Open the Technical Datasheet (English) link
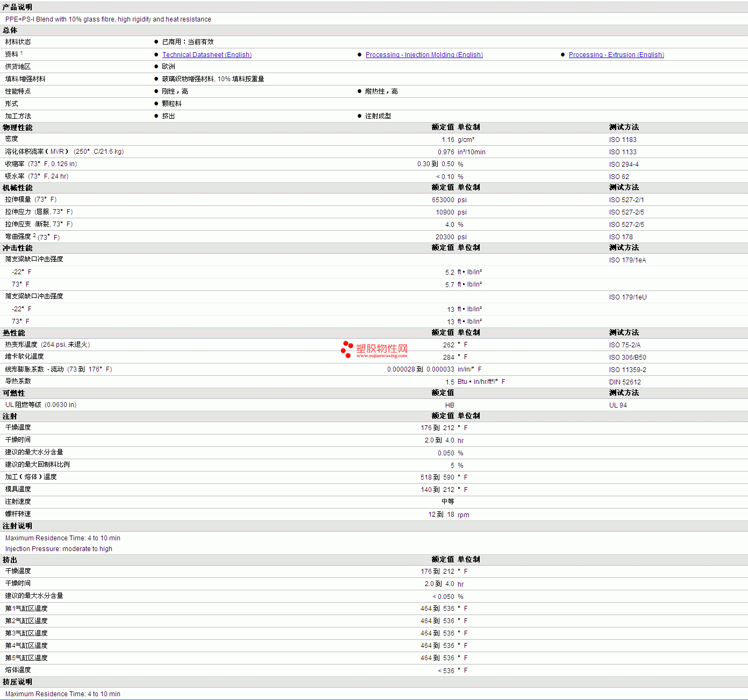748x700 pixels. point(206,55)
